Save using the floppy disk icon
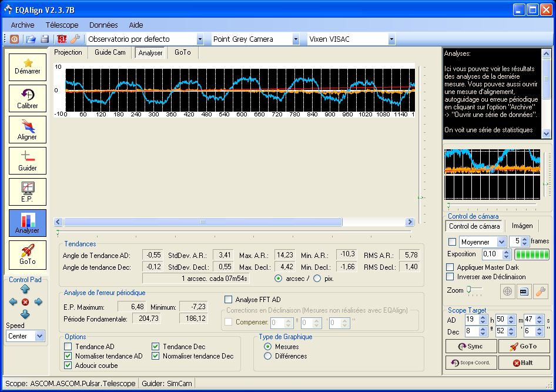The width and height of the screenshot is (556, 392). (45, 39)
